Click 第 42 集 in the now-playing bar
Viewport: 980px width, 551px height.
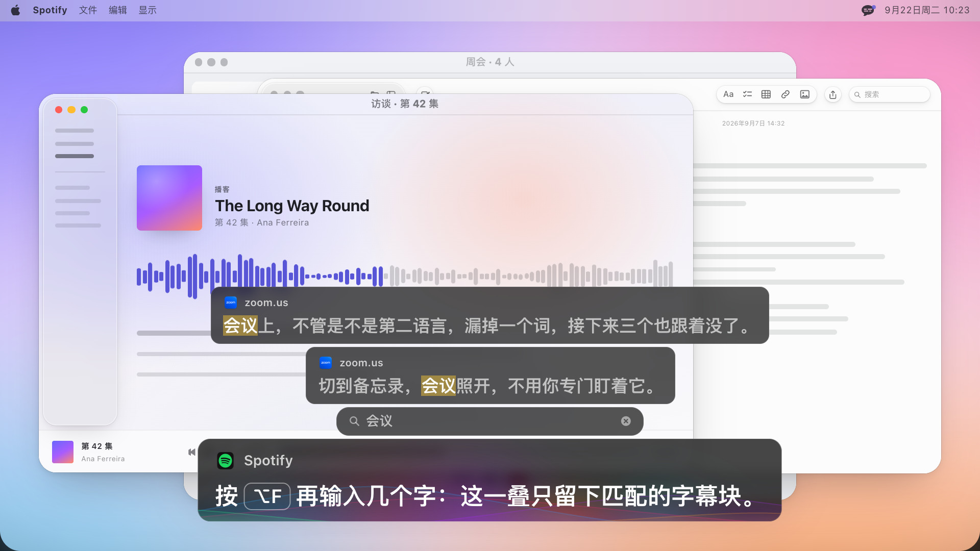tap(97, 446)
